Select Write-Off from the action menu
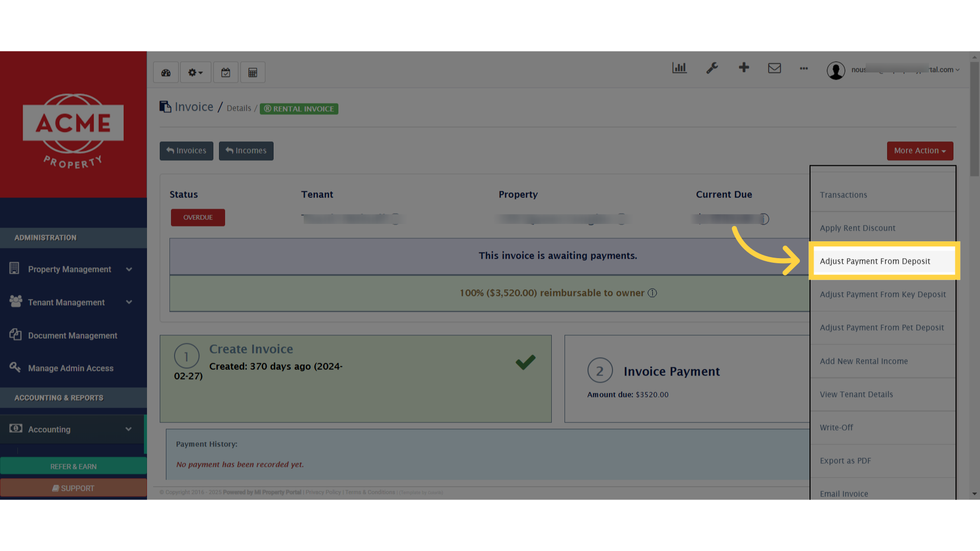980x551 pixels. pos(836,428)
